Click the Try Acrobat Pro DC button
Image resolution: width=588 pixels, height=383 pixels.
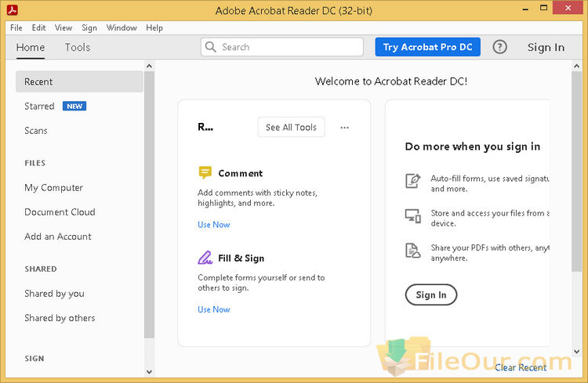point(427,47)
